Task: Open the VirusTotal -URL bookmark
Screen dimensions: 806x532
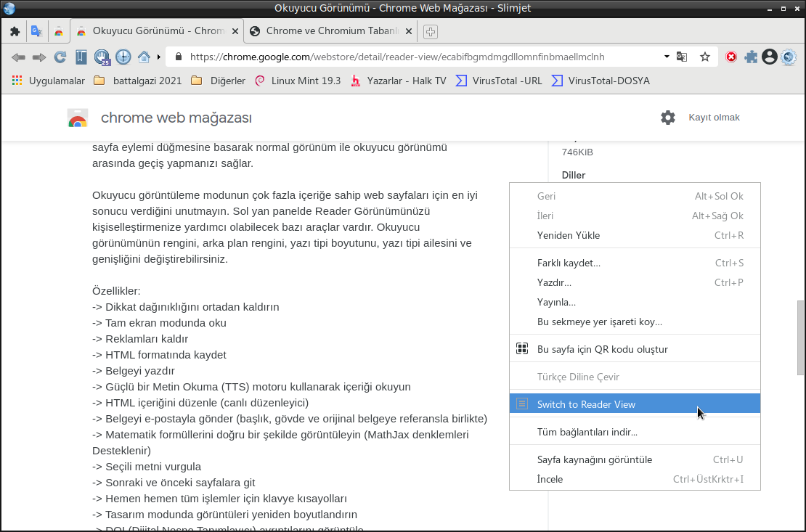Action: point(499,81)
